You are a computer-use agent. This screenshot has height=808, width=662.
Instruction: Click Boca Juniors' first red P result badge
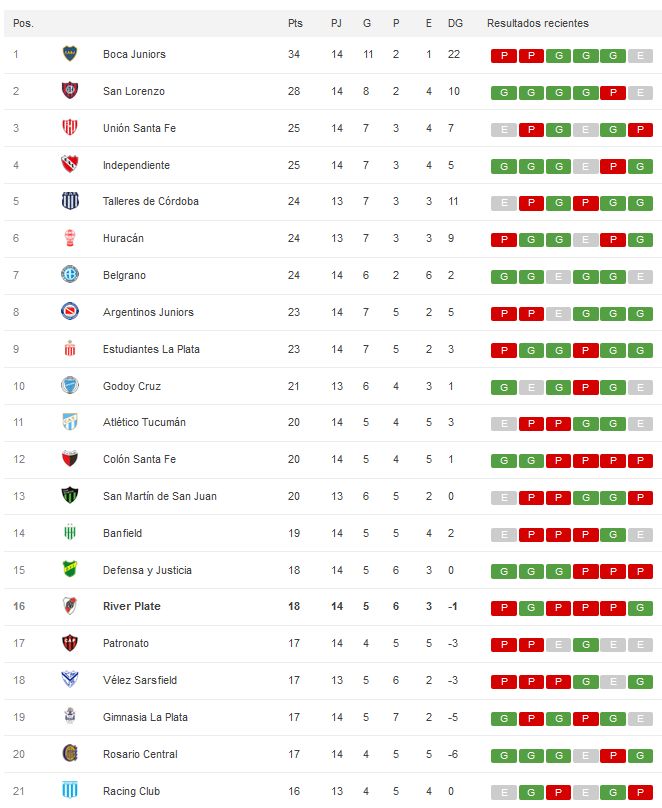click(504, 56)
